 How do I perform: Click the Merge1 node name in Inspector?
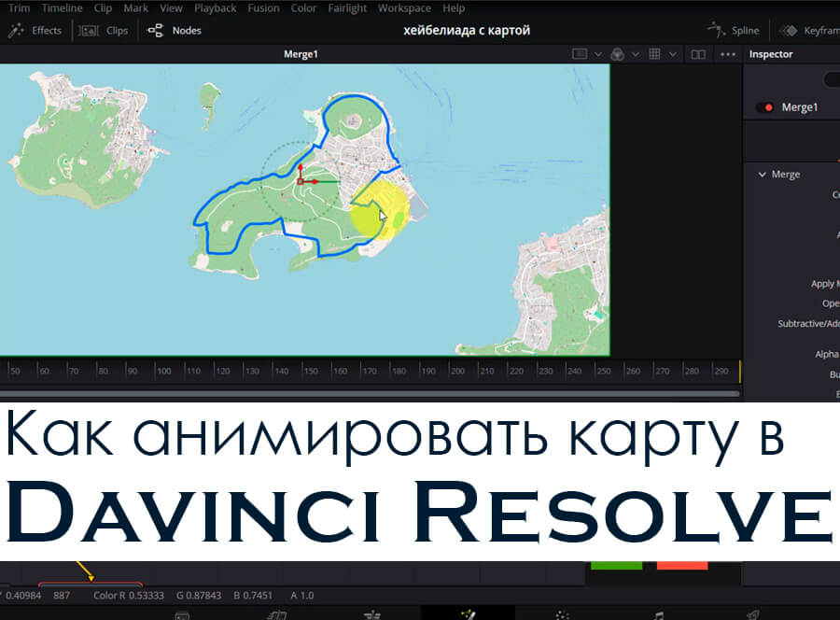click(800, 107)
